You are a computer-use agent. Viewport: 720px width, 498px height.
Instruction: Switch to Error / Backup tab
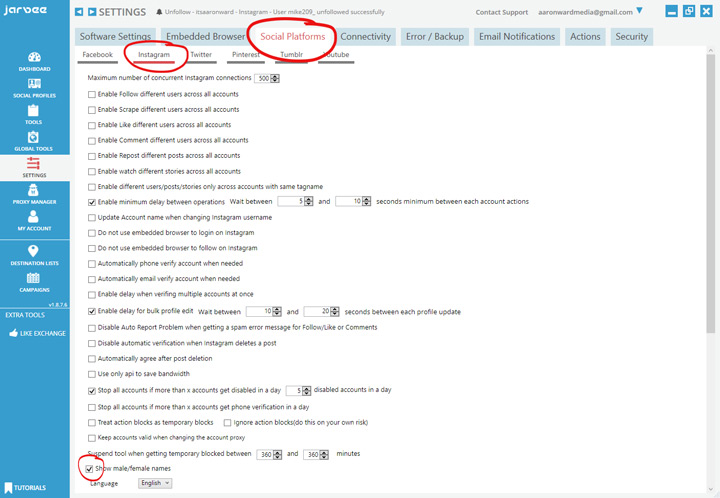pyautogui.click(x=435, y=37)
